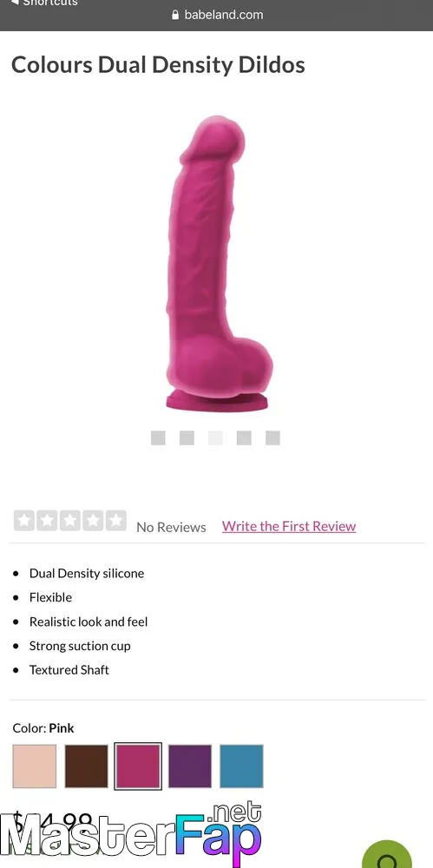Click the third rating star

[x=70, y=521]
